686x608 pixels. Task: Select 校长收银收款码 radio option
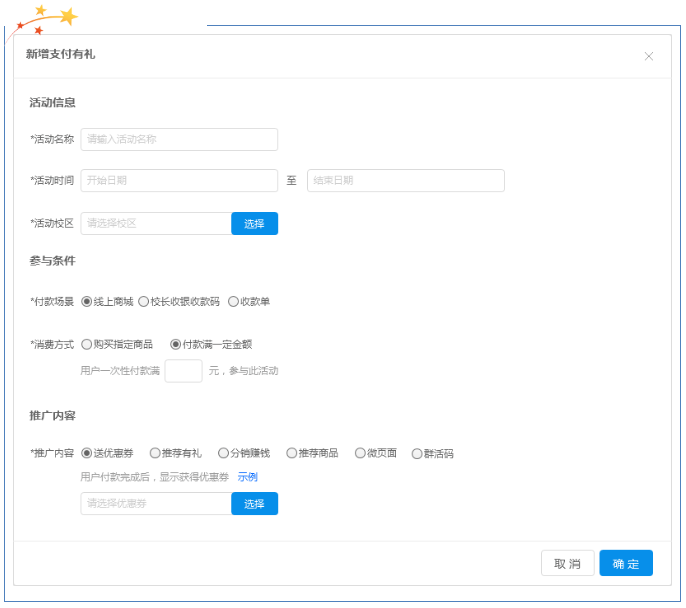[x=144, y=301]
